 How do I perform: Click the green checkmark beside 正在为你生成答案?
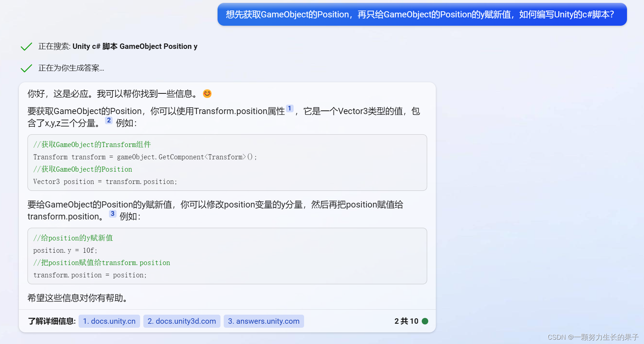pos(26,68)
